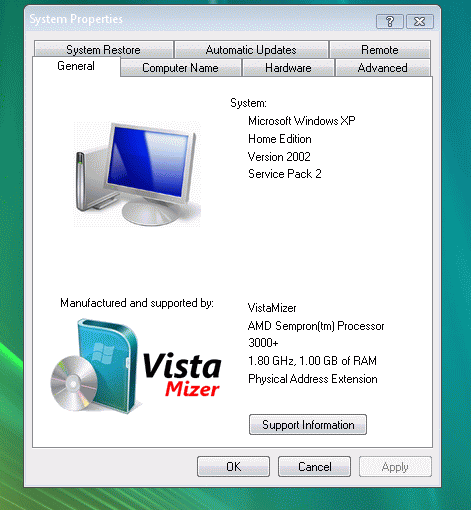Go to the Advanced tab

click(383, 68)
